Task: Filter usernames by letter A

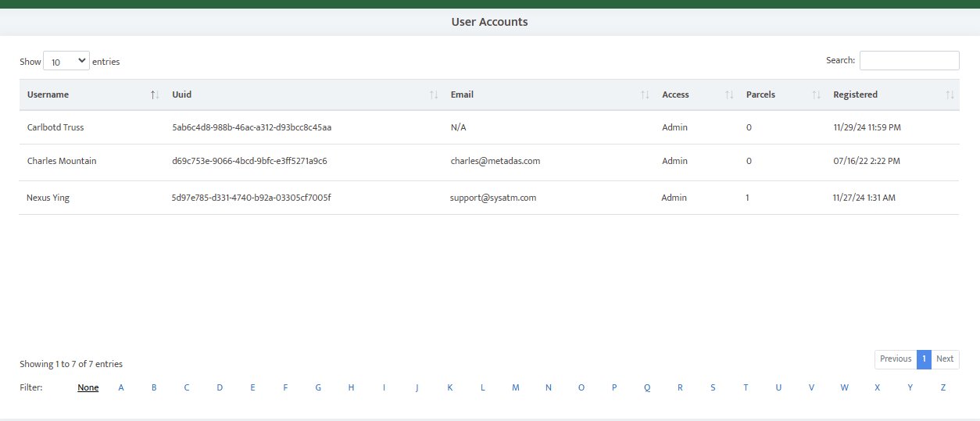Action: [x=121, y=387]
